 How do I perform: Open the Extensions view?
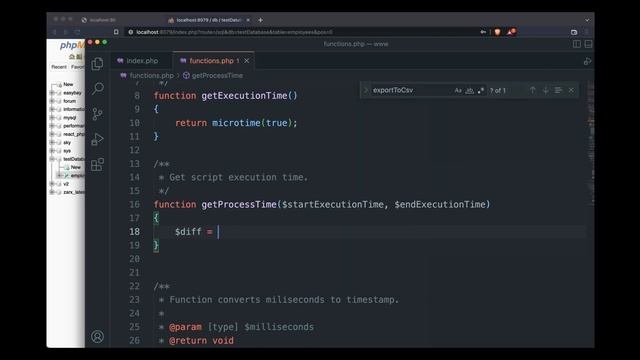click(x=97, y=164)
